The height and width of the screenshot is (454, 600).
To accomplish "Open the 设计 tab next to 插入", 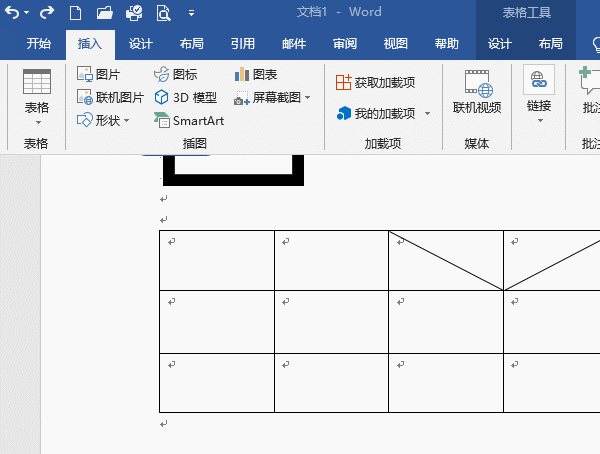I will pos(141,44).
